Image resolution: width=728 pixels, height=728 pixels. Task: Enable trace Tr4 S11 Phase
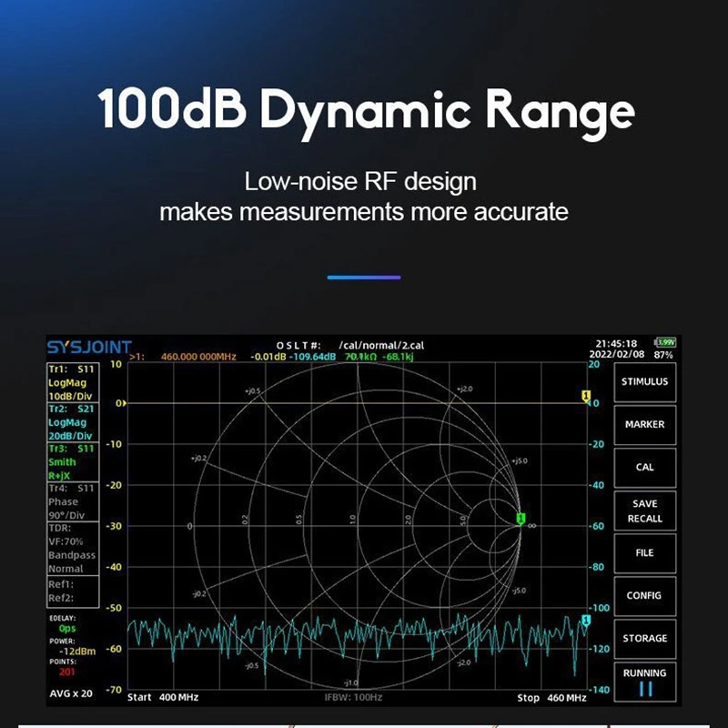pyautogui.click(x=73, y=502)
